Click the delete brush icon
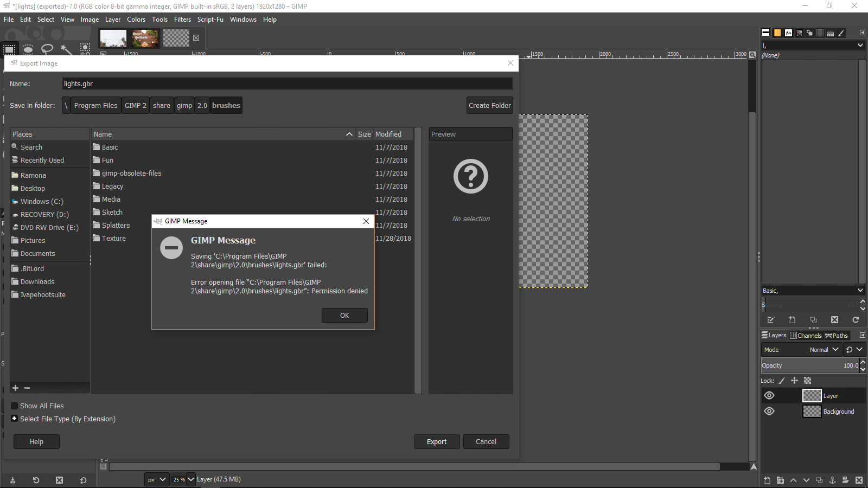This screenshot has width=868, height=488. tap(834, 320)
